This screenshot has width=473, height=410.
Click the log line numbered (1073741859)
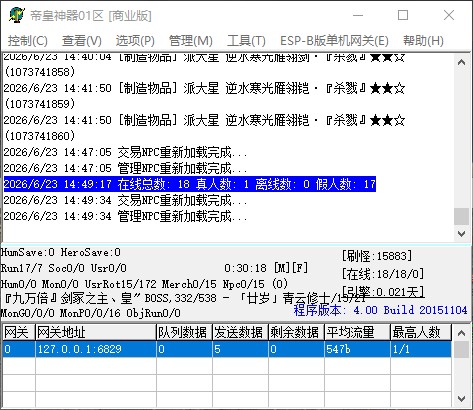tap(40, 104)
